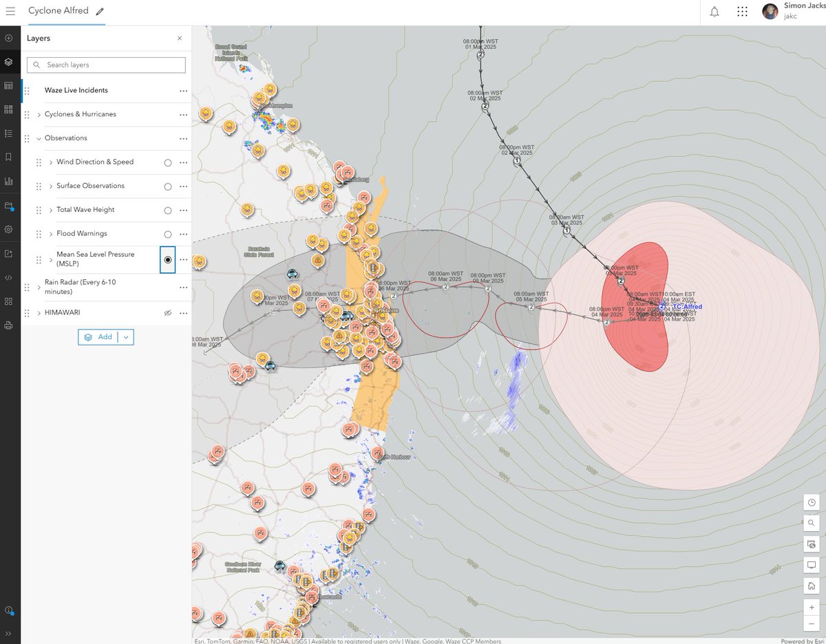Image resolution: width=826 pixels, height=644 pixels.
Task: Open the Legend list sidebar icon
Action: click(x=9, y=133)
